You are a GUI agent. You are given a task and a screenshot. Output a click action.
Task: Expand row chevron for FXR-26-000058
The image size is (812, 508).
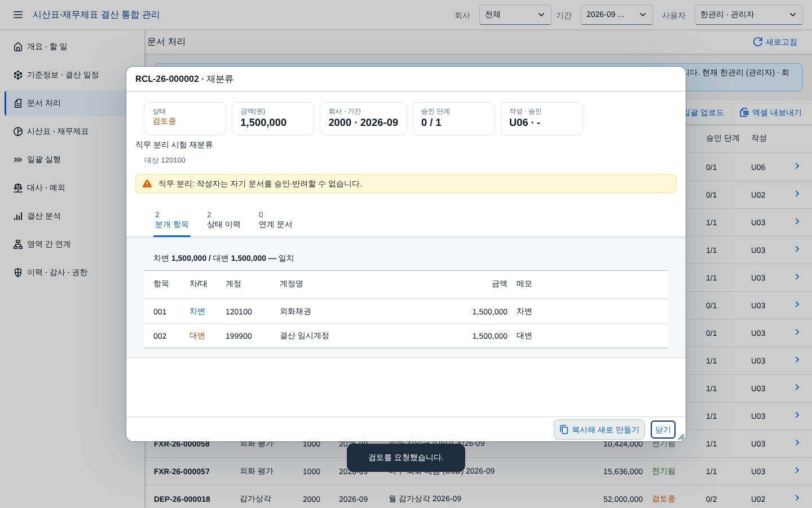797,443
